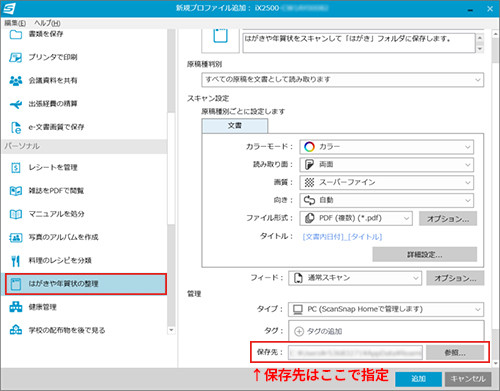
Task: Open the ファイル形式 PDF dropdown
Action: 356,218
